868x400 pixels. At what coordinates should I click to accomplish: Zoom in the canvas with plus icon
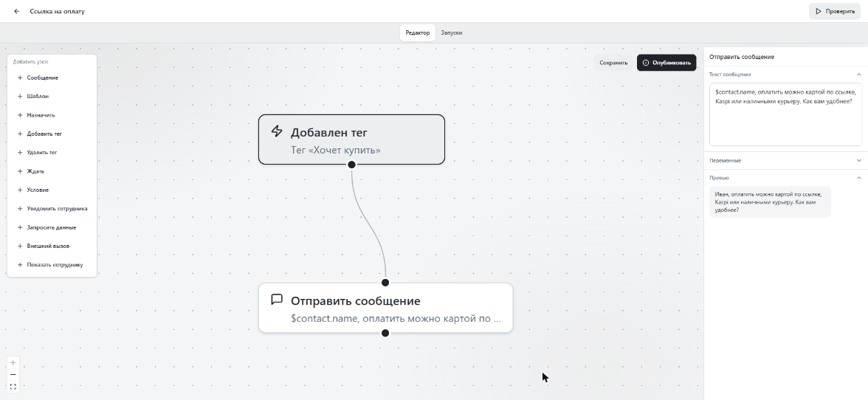[13, 362]
